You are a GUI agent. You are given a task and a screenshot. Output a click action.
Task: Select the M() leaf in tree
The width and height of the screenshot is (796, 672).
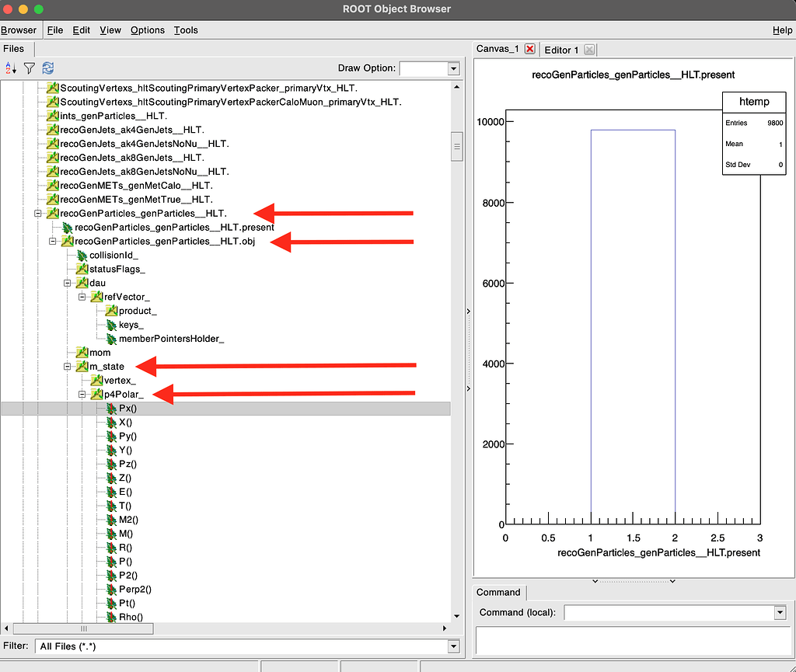click(x=126, y=534)
